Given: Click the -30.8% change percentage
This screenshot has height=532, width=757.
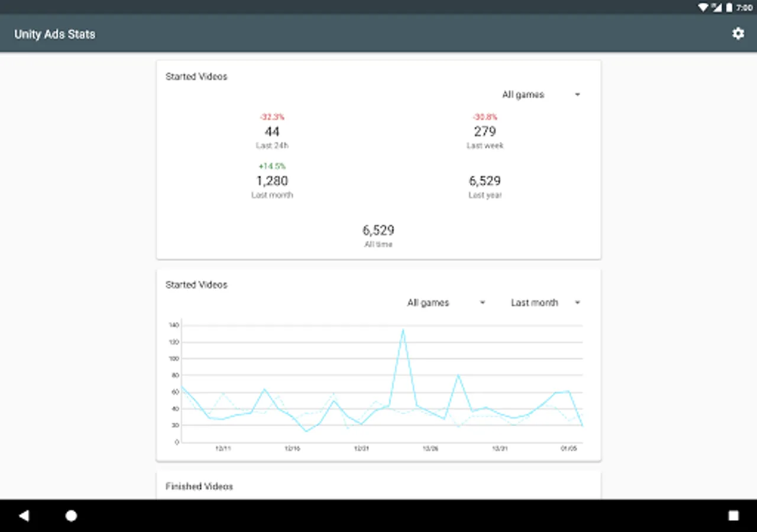Looking at the screenshot, I should click(485, 117).
